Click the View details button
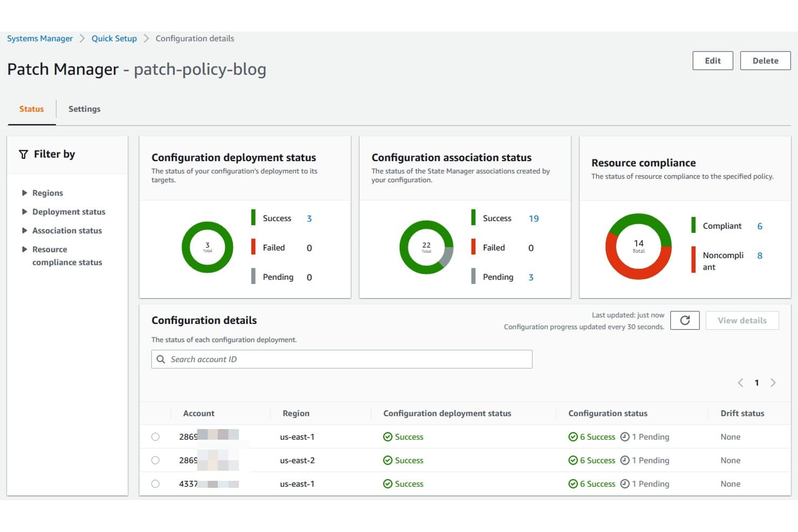This screenshot has width=798, height=532. click(742, 320)
